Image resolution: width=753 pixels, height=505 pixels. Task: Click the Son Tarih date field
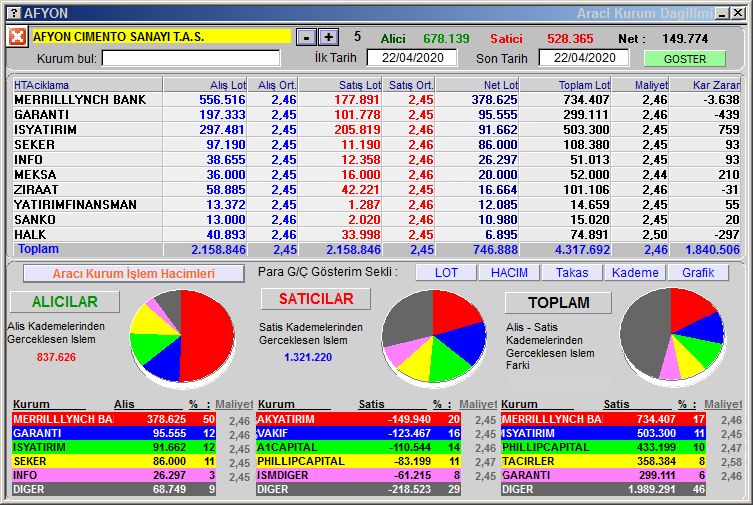(584, 58)
